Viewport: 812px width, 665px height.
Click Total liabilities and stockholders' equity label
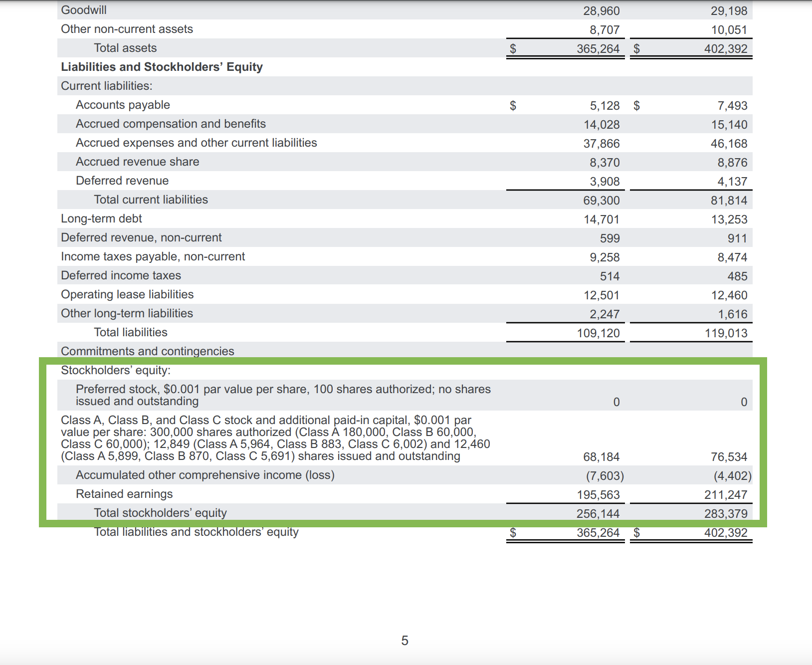pyautogui.click(x=196, y=532)
